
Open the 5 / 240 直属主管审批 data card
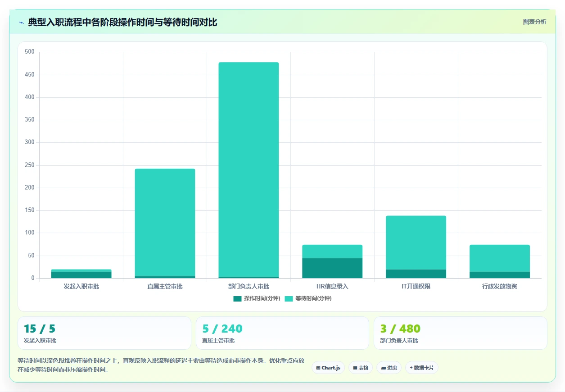282,333
